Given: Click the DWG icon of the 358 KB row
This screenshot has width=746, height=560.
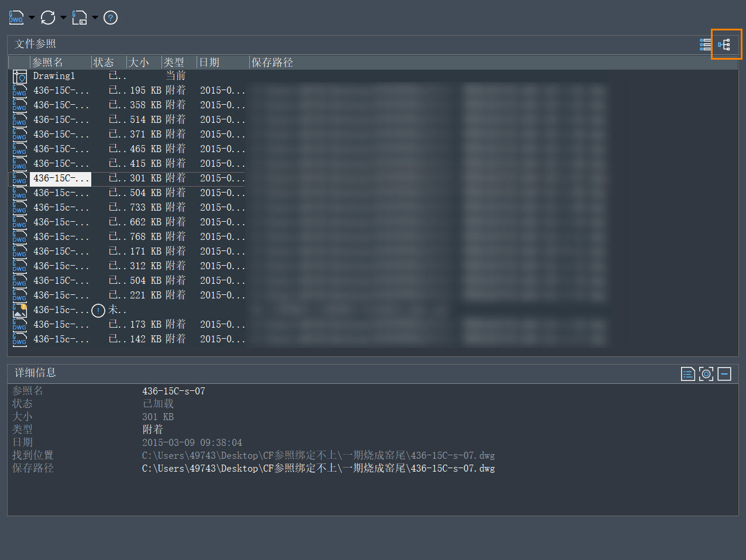Looking at the screenshot, I should point(20,105).
